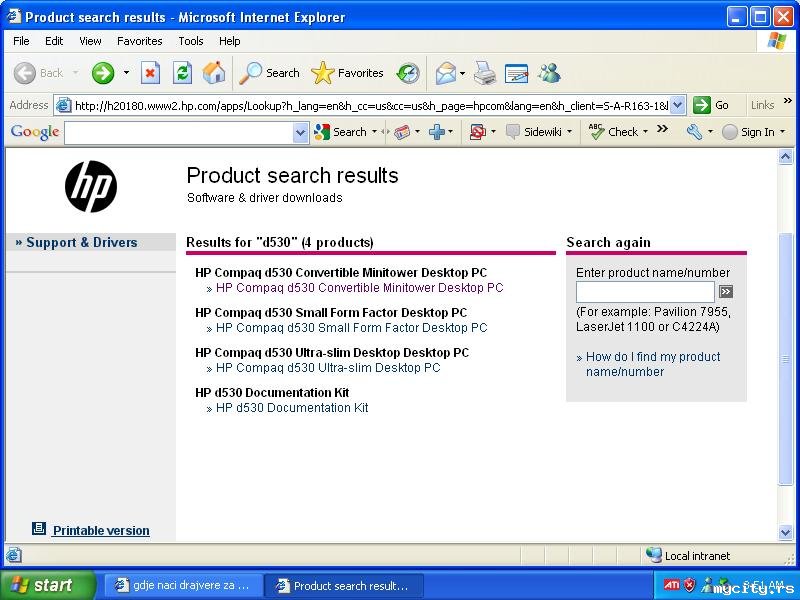This screenshot has height=600, width=800.
Task: Open the File menu
Action: (x=21, y=41)
